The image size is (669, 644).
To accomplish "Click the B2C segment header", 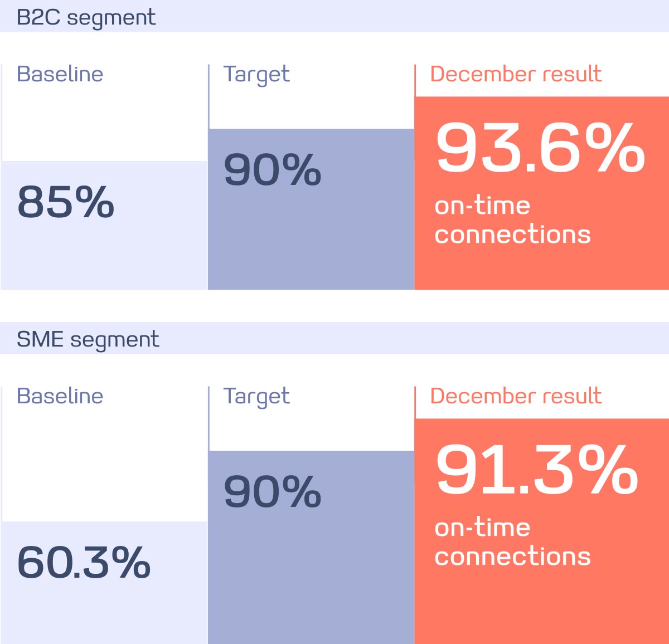I will pos(86,17).
